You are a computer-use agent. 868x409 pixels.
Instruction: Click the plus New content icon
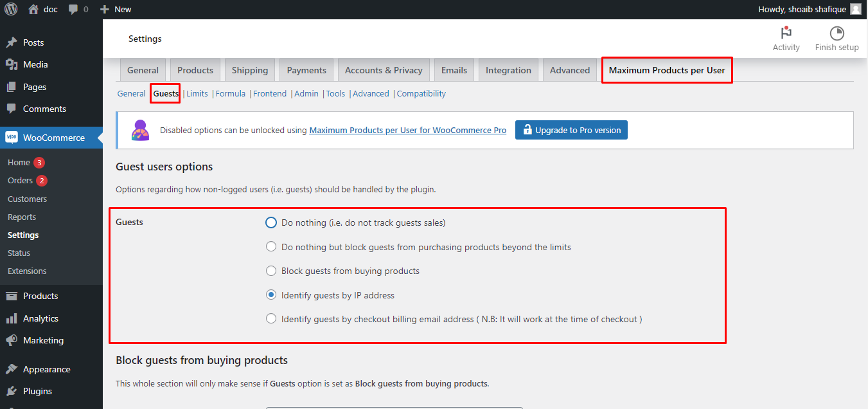pyautogui.click(x=105, y=9)
